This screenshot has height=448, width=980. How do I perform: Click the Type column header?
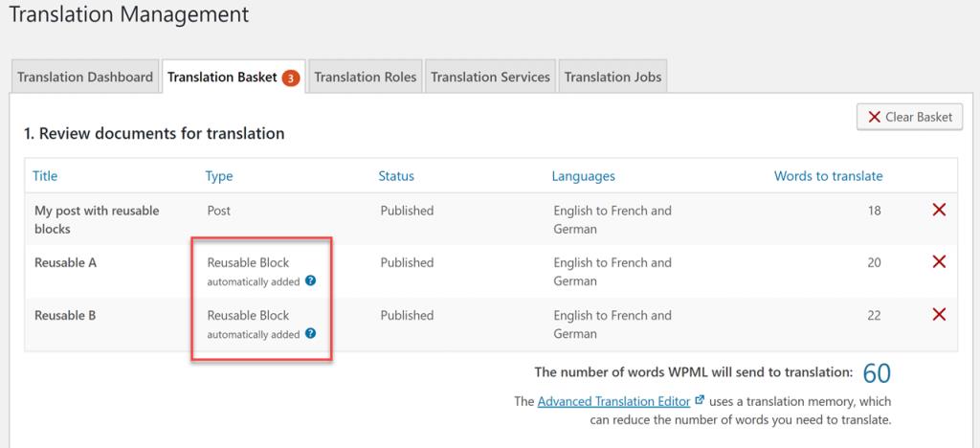pos(219,176)
